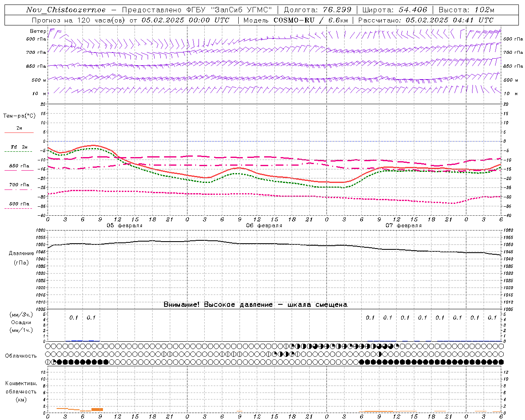The width and height of the screenshot is (525, 420).
Task: Click the latitude value 'Широта: 54.406'
Action: [x=395, y=10]
